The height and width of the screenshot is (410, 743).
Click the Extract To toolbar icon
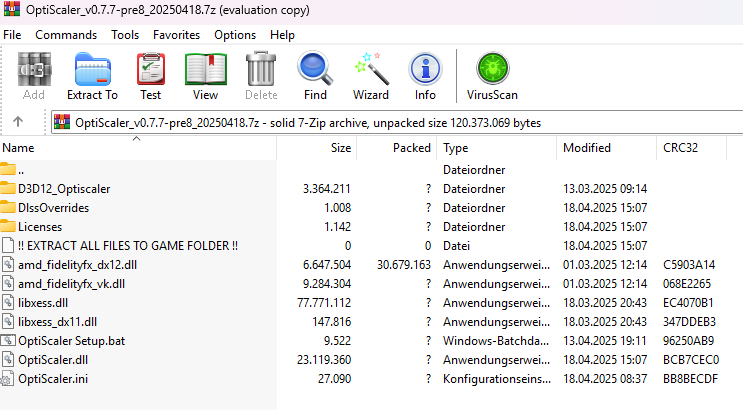92,70
